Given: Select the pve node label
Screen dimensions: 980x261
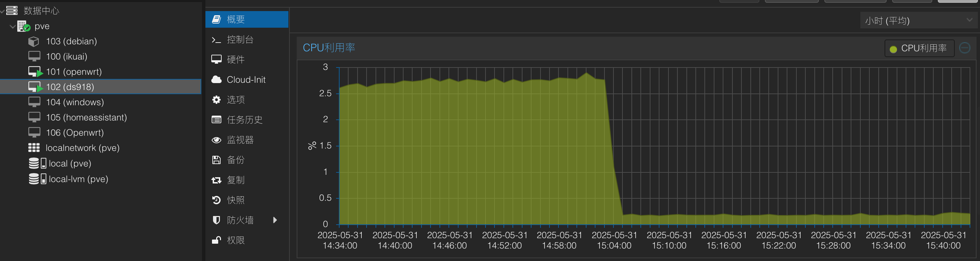Looking at the screenshot, I should [42, 26].
